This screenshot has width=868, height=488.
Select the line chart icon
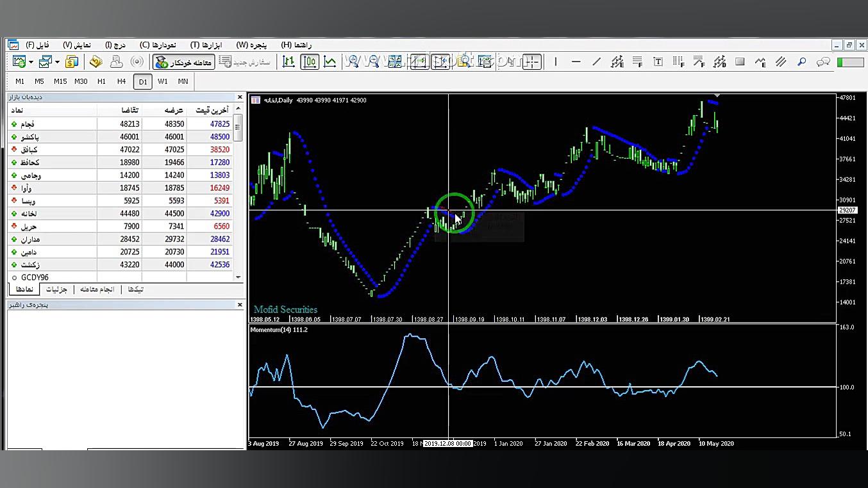tap(330, 61)
